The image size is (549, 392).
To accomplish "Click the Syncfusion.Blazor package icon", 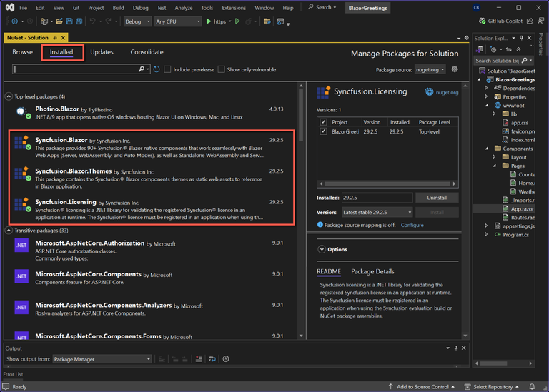I will click(x=21, y=143).
